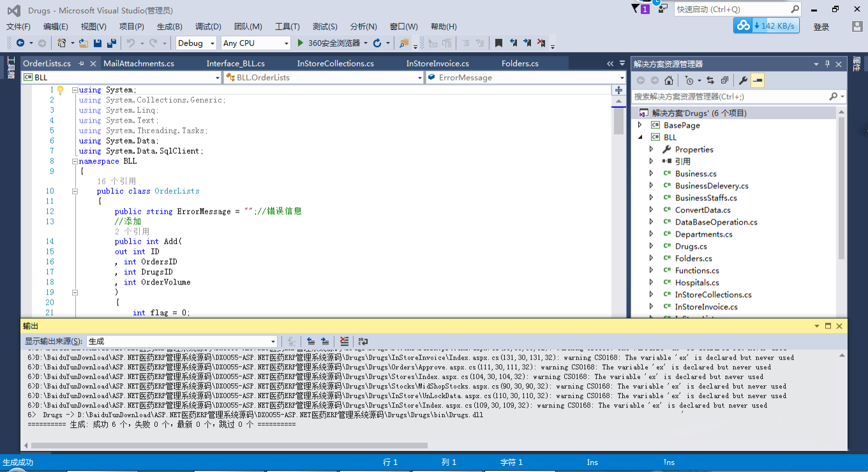Expand the Properties folder node
The width and height of the screenshot is (868, 472).
point(652,149)
